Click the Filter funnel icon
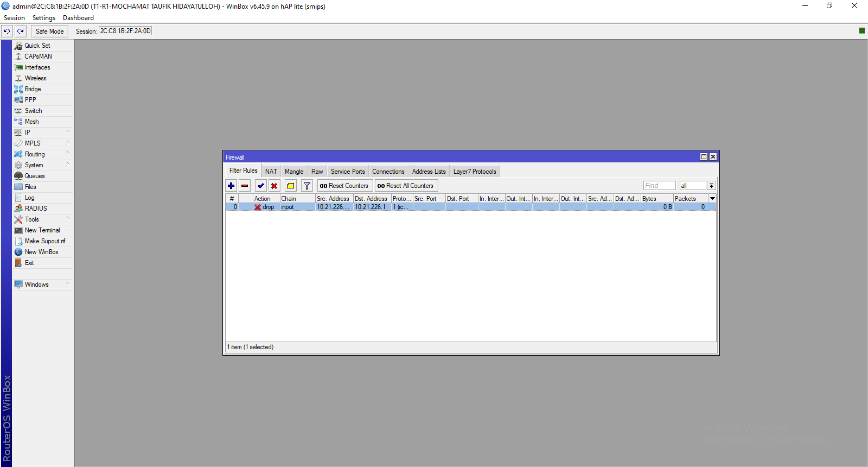This screenshot has height=467, width=868. coord(307,186)
